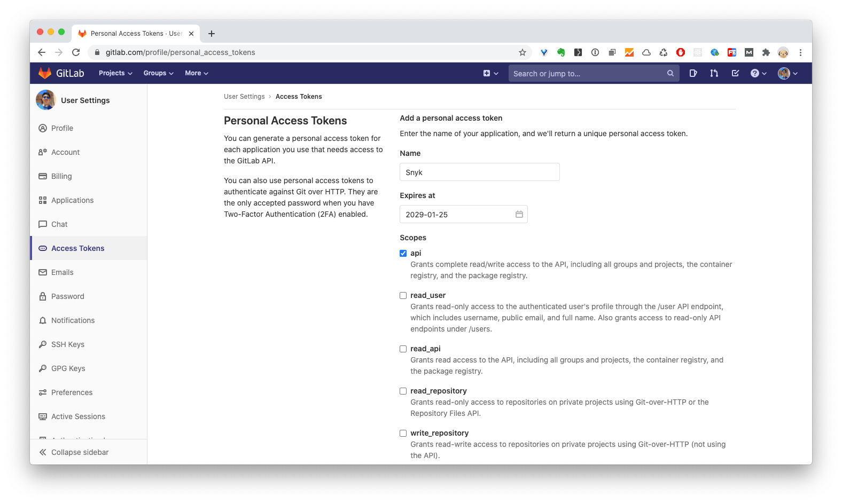The height and width of the screenshot is (504, 842).
Task: Open the Help dropdown menu
Action: click(758, 73)
